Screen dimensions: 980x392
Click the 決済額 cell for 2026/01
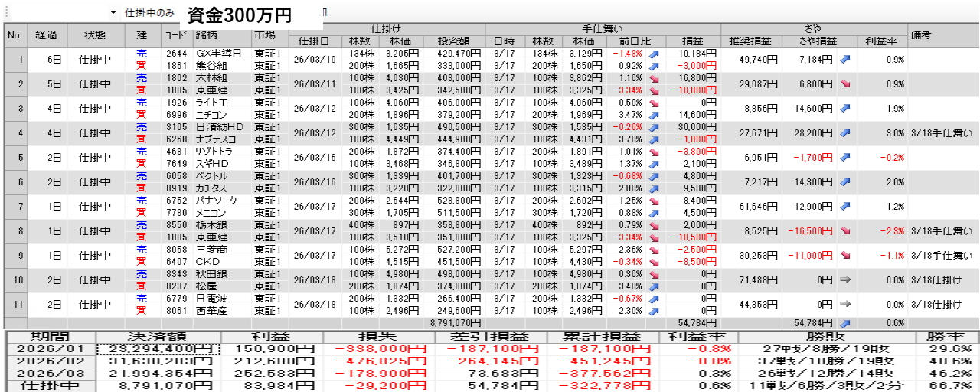point(158,349)
